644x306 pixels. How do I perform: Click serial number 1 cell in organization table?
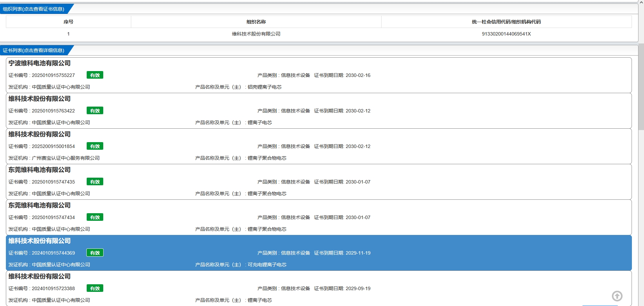pyautogui.click(x=68, y=34)
